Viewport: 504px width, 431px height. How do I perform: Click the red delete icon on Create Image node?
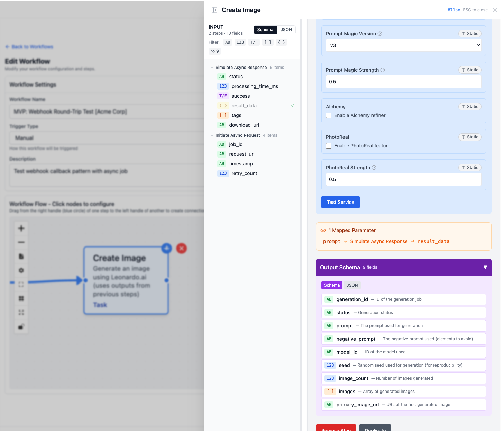coord(181,248)
